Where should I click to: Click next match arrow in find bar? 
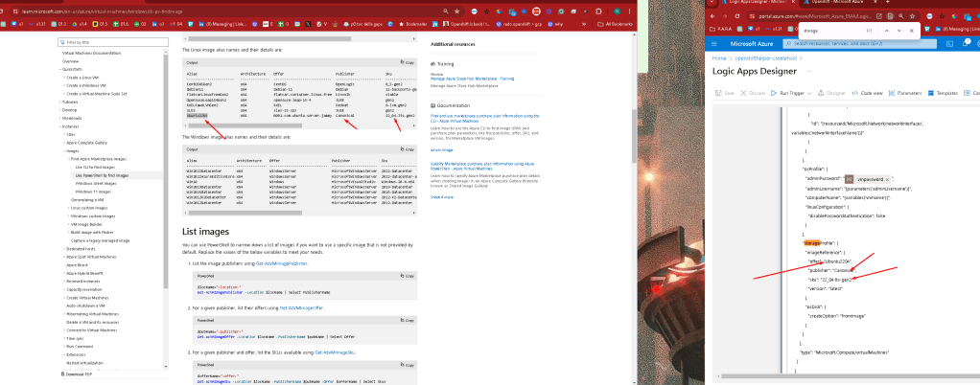898,31
